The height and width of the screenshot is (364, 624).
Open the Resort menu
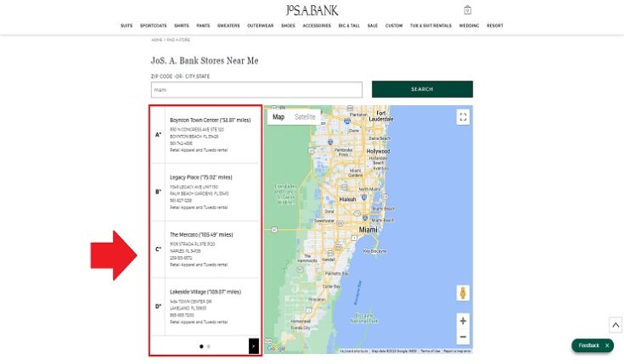pyautogui.click(x=495, y=25)
